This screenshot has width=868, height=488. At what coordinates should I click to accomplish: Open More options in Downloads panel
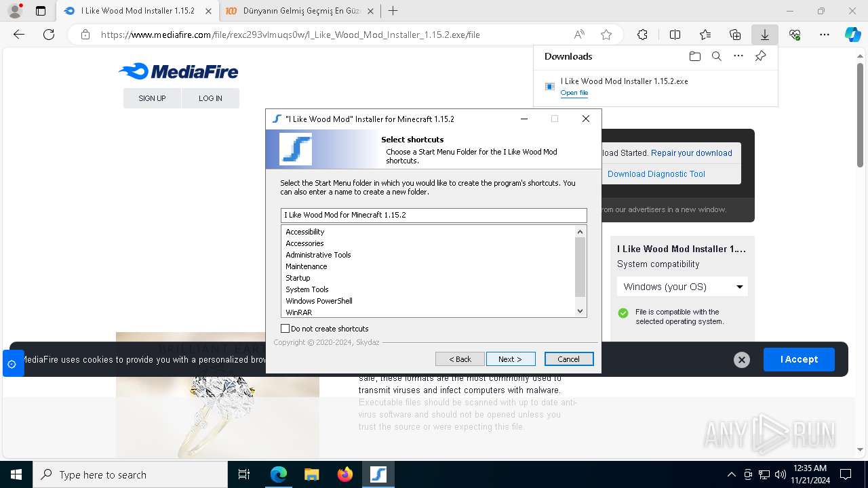(x=738, y=56)
